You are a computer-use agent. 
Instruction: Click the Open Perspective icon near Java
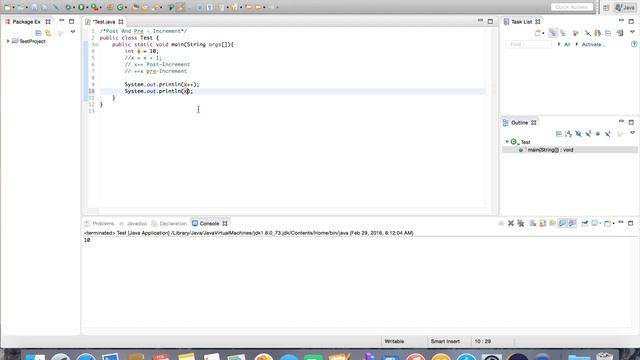click(x=607, y=7)
